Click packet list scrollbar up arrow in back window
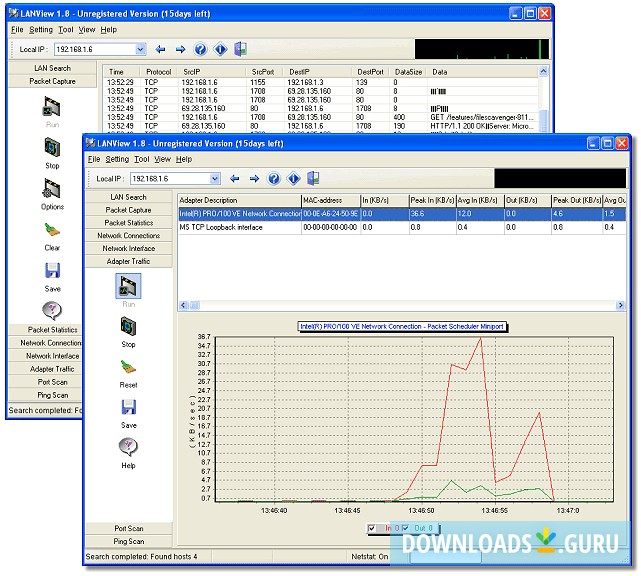Screen dimensions: 641x576 coord(543,72)
